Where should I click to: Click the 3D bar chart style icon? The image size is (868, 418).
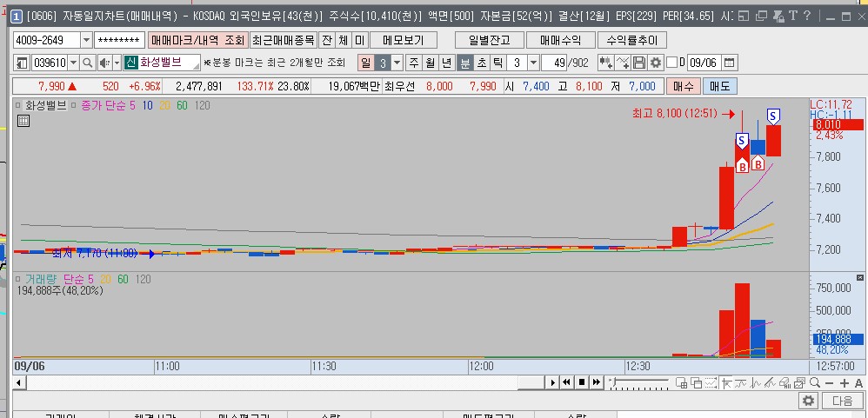tap(785, 382)
